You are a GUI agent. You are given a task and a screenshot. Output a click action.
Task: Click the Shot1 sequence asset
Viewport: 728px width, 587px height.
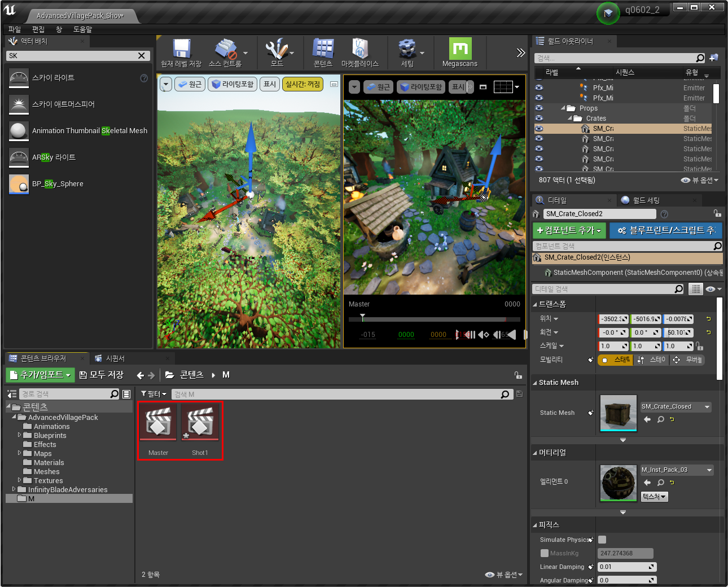tap(200, 429)
